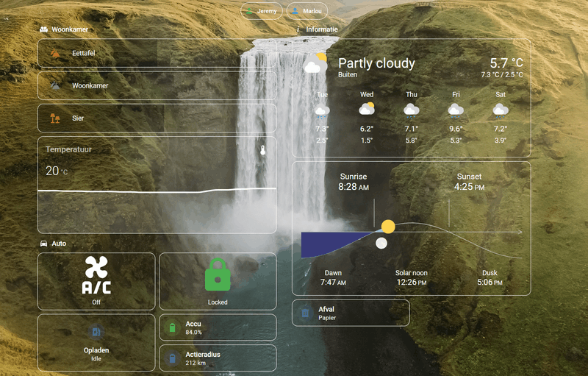Click the green padlock icon
588x376 pixels.
pyautogui.click(x=218, y=274)
